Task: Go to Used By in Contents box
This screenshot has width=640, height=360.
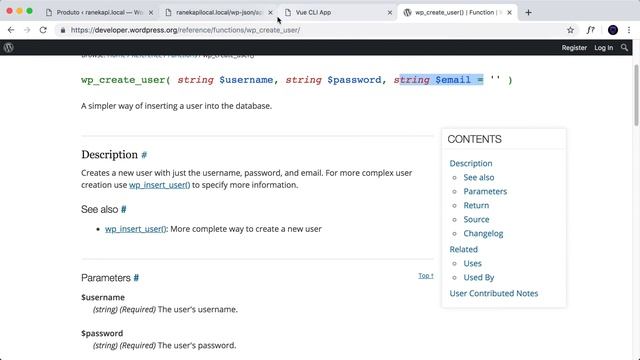Action: pos(478,278)
